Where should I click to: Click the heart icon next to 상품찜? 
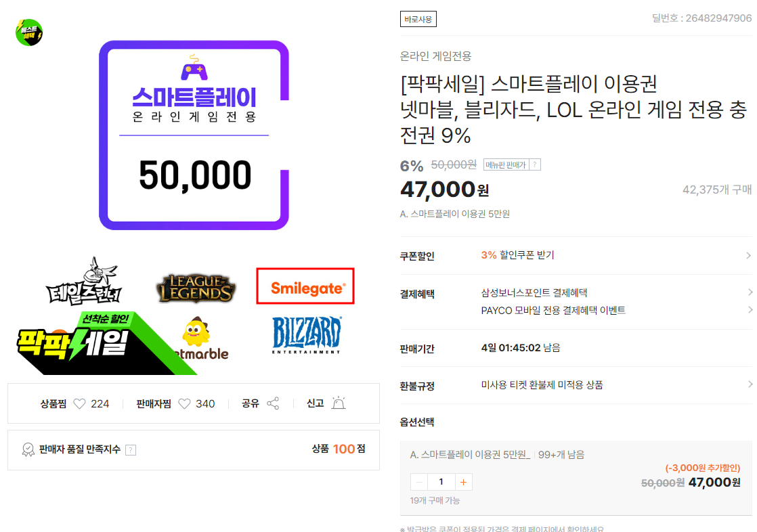point(79,403)
